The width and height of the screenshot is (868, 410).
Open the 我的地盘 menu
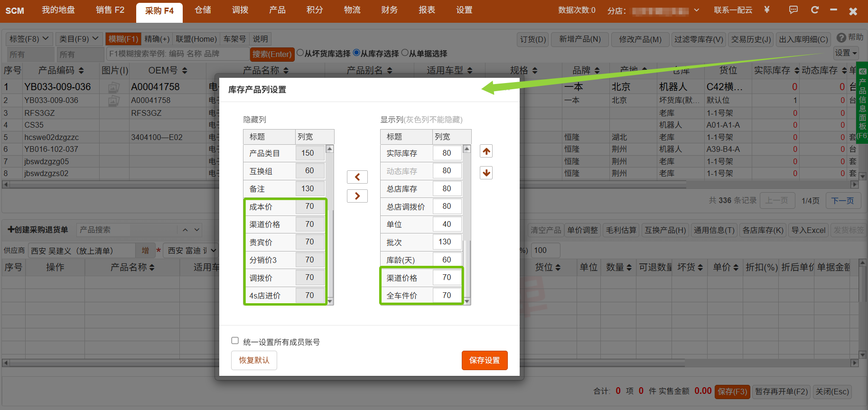pos(58,10)
